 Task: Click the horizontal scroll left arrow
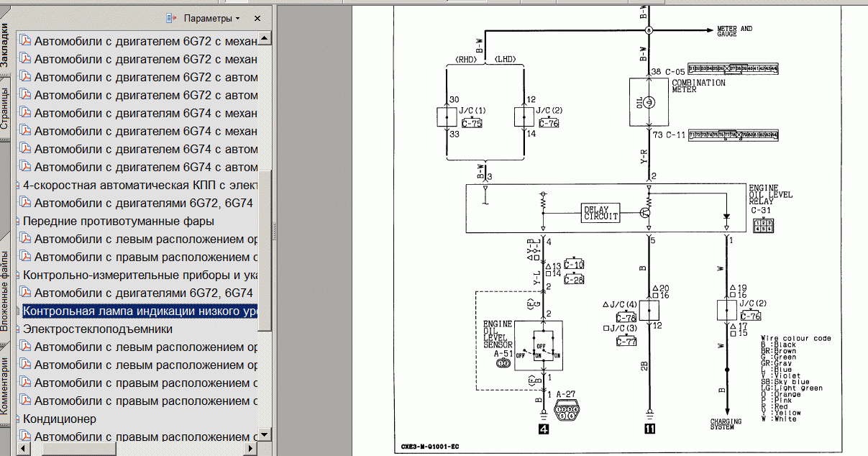tap(23, 448)
